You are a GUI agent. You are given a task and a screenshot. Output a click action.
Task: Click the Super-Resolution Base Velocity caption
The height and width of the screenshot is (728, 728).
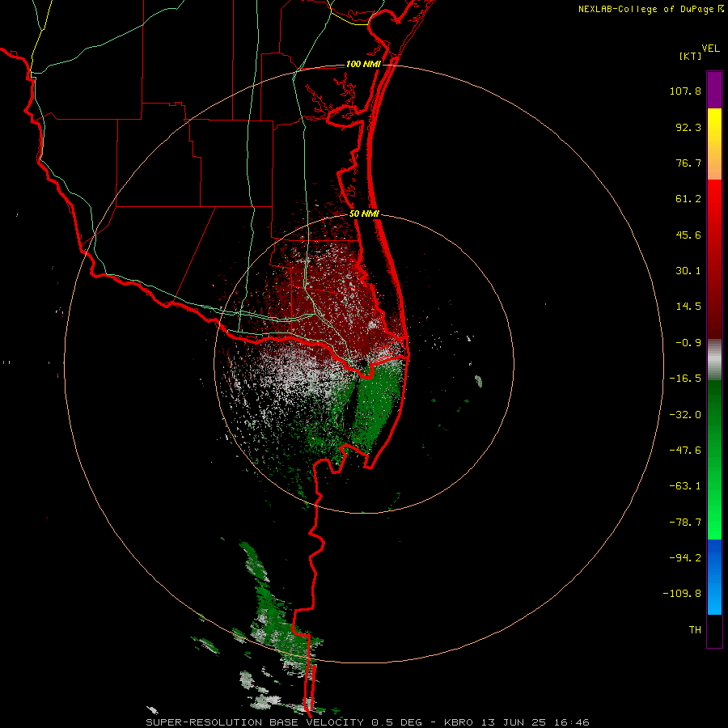pyautogui.click(x=367, y=722)
